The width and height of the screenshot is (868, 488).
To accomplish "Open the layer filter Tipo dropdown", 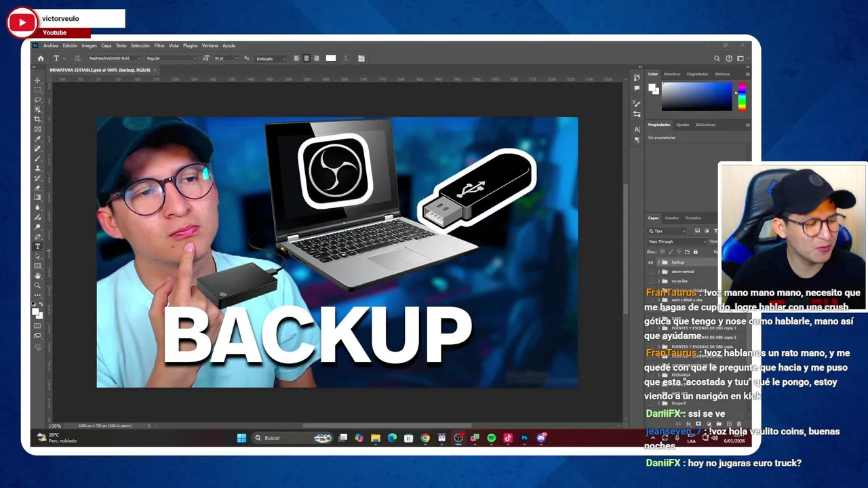I will click(x=667, y=231).
